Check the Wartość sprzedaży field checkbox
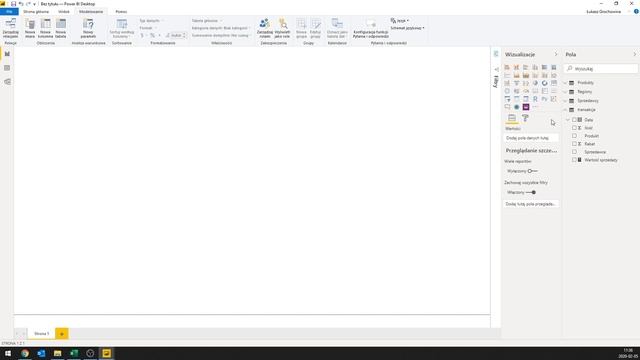This screenshot has width=640, height=360. [574, 160]
